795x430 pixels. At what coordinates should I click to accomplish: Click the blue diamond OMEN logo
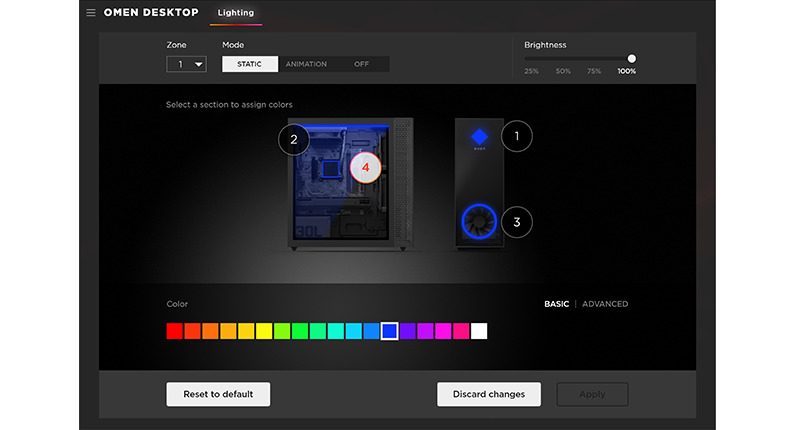479,136
